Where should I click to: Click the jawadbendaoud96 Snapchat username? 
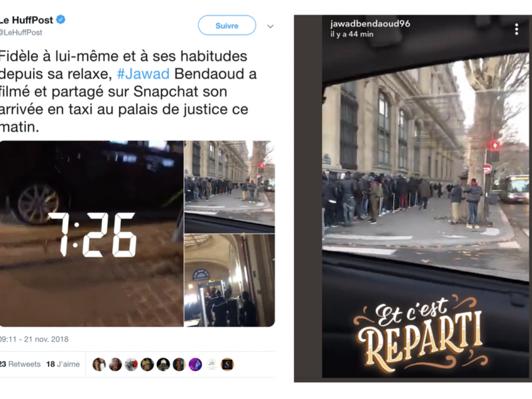coord(370,24)
